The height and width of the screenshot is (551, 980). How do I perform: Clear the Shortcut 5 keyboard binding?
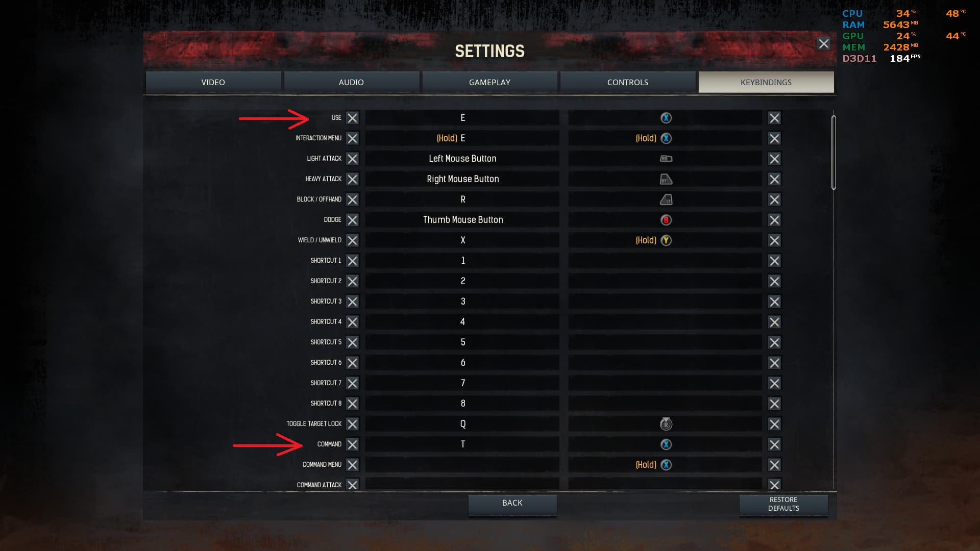[x=352, y=342]
